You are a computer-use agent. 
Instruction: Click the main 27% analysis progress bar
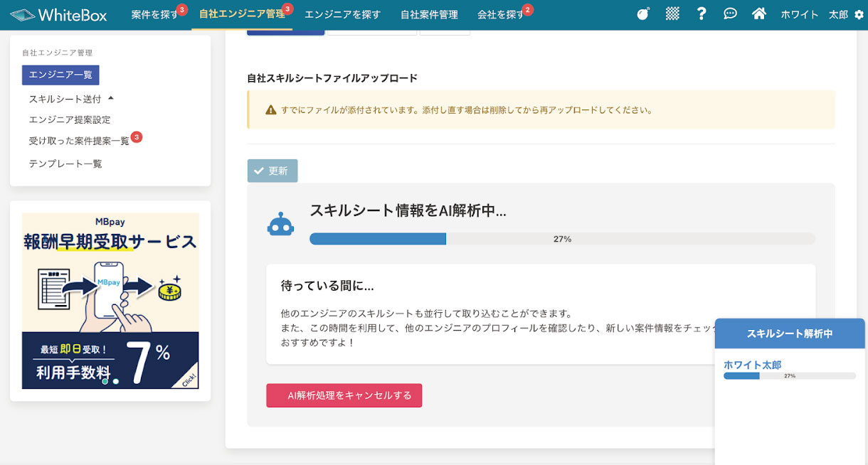click(x=562, y=239)
